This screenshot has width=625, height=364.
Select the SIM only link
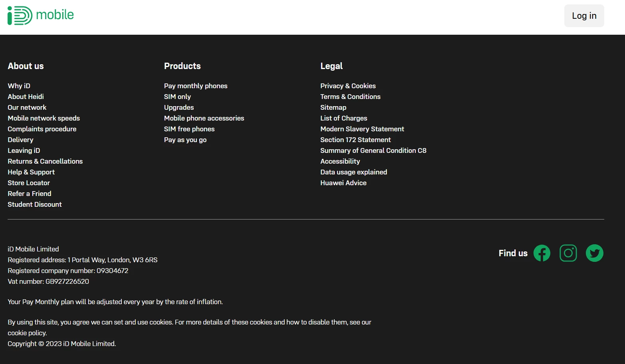click(178, 97)
